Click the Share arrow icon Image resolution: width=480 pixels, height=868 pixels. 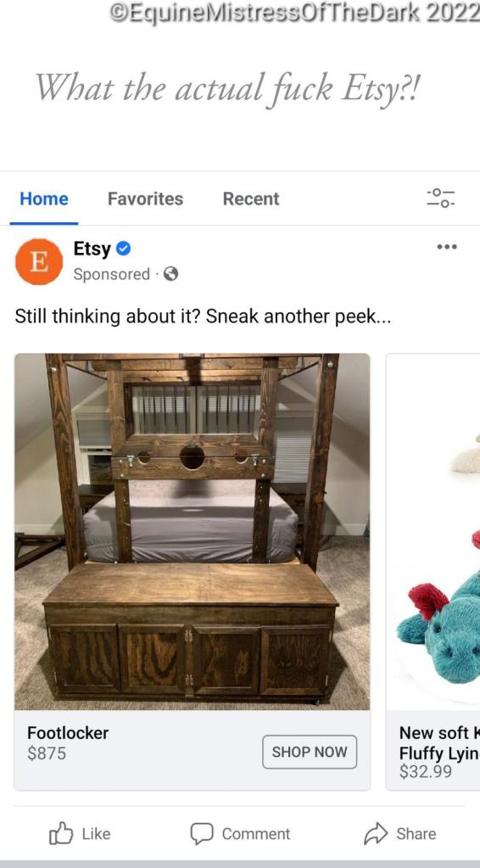coord(376,833)
